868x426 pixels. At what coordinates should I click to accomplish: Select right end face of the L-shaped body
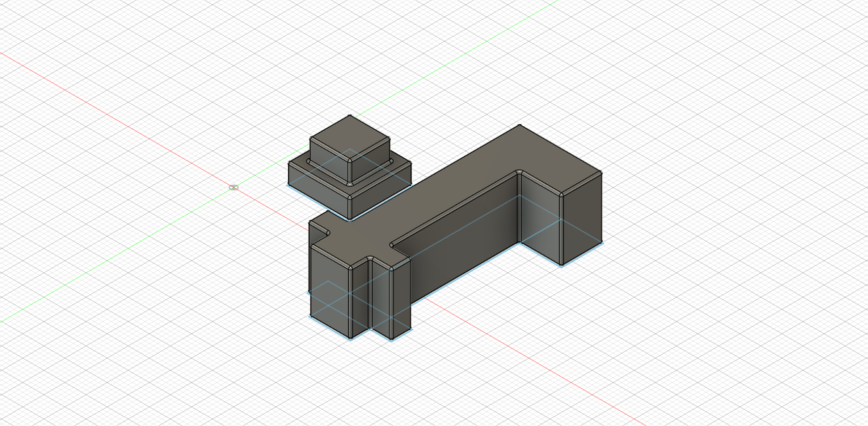pyautogui.click(x=582, y=218)
